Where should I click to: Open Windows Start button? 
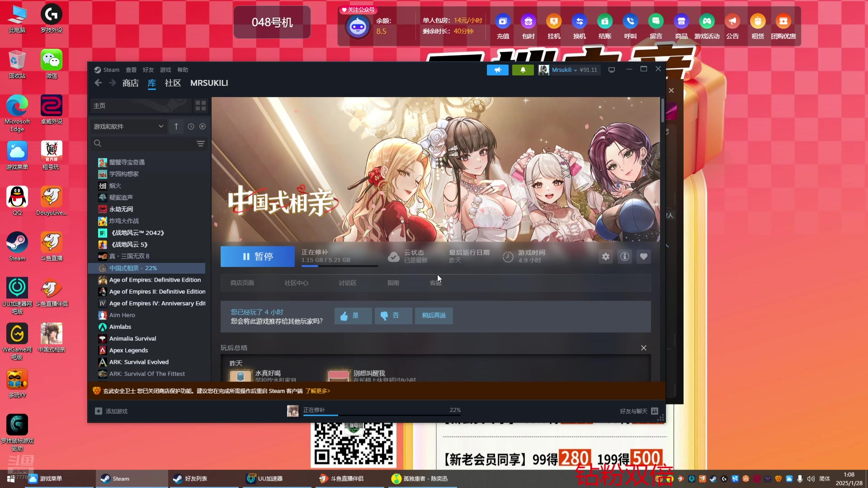point(11,479)
